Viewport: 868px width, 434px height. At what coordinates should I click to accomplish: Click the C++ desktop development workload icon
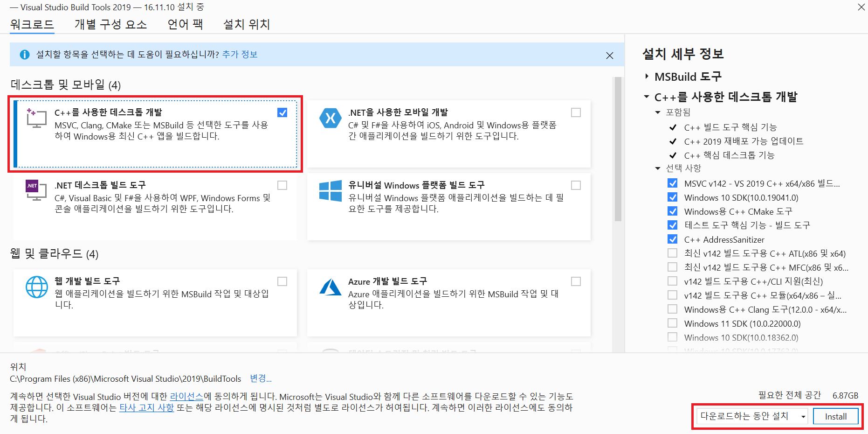point(36,118)
